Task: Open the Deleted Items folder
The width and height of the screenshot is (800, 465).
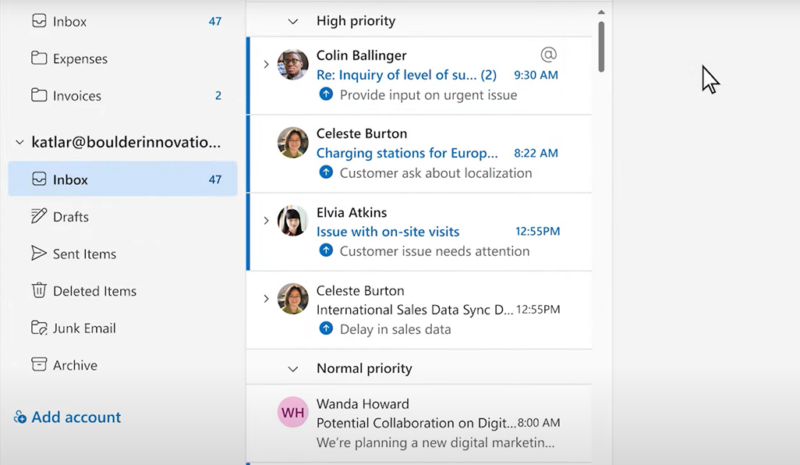Action: (122, 291)
